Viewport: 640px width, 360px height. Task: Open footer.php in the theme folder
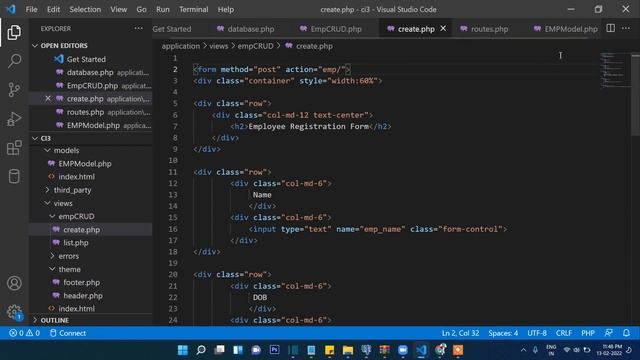pos(81,282)
